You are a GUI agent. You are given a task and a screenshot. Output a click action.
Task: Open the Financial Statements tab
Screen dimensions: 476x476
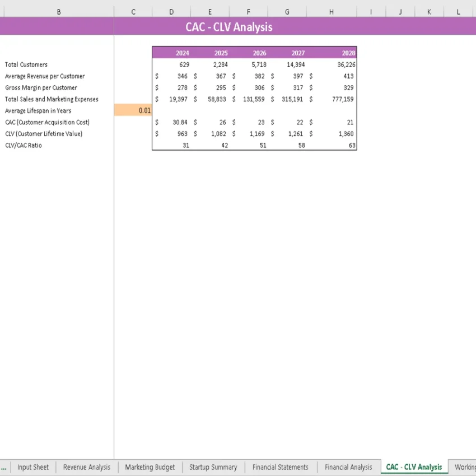pos(281,466)
